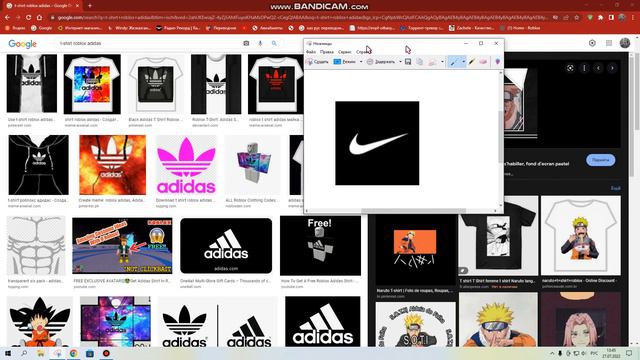Open the snip Mode dropdown arrow
This screenshot has width=640, height=360.
coord(361,62)
